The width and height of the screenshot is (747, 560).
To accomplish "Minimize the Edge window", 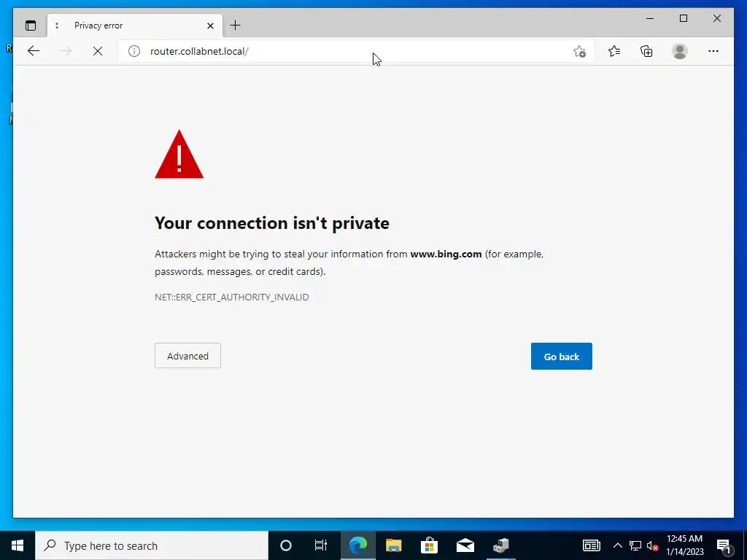I will [x=650, y=18].
